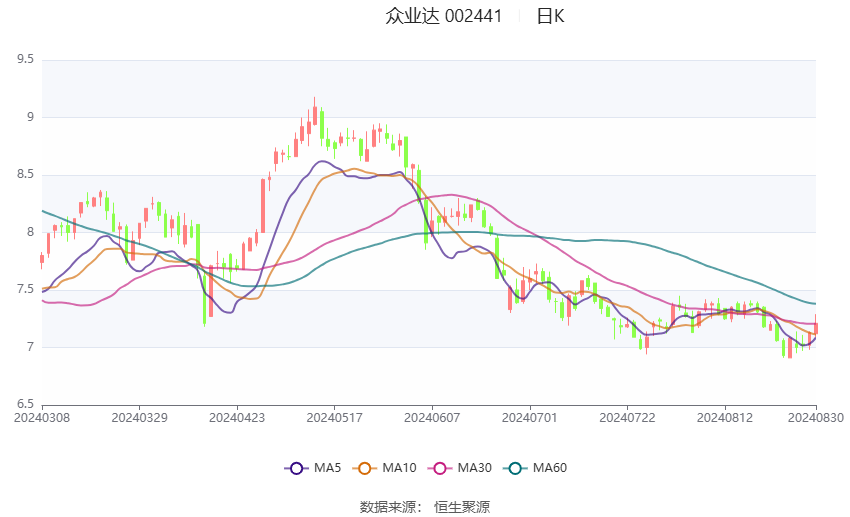Toggle MA30 line using its legend text
The height and width of the screenshot is (517, 850).
(474, 468)
